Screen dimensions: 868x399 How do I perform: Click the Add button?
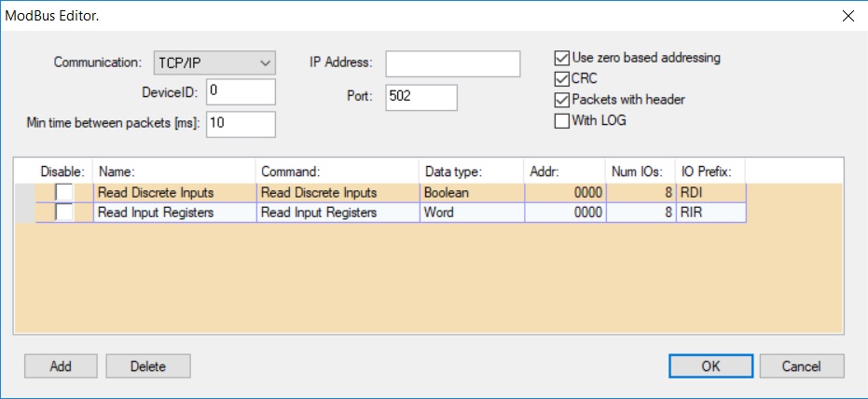(61, 366)
